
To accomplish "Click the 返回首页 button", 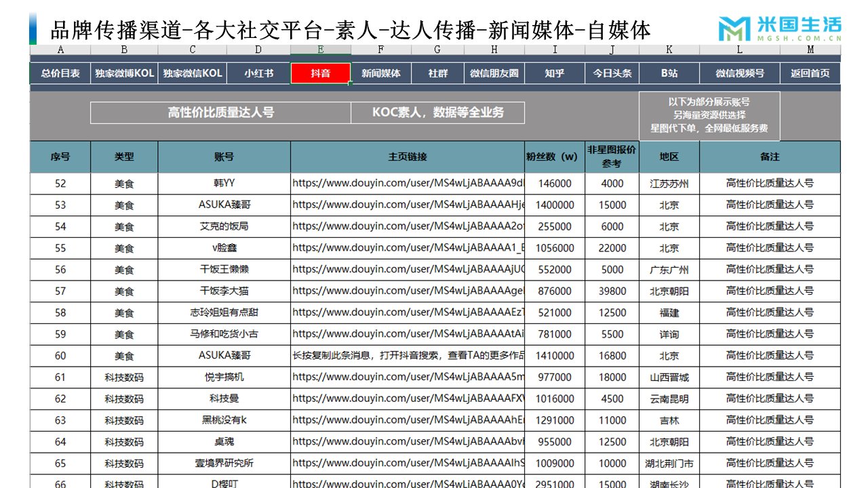I will [x=810, y=73].
